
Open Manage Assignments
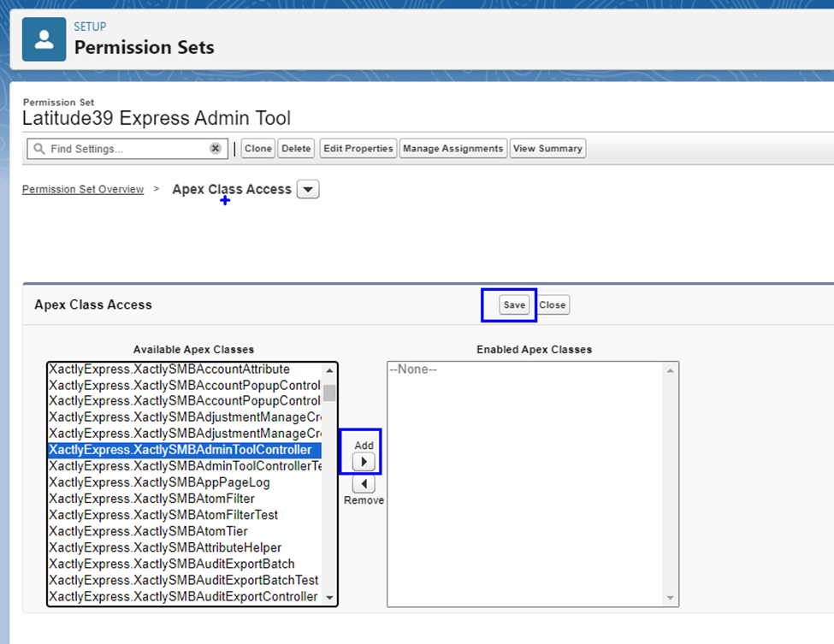click(453, 148)
